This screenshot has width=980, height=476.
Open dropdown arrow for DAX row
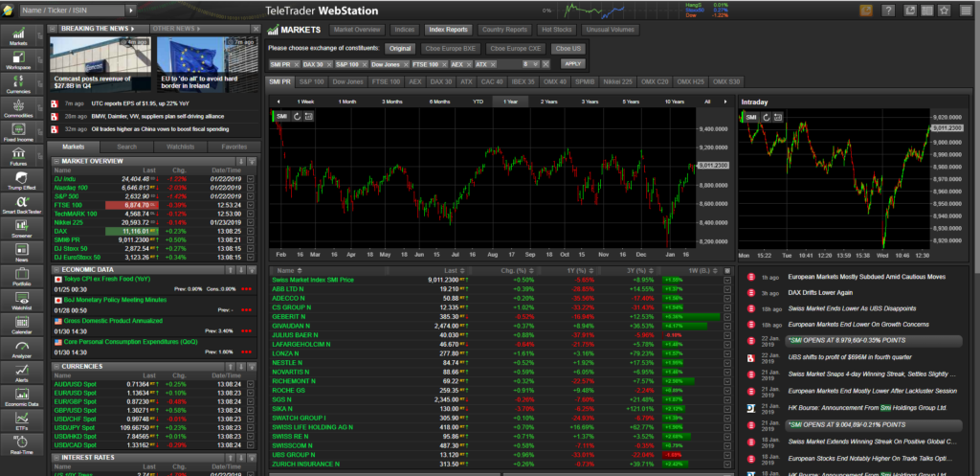point(251,232)
